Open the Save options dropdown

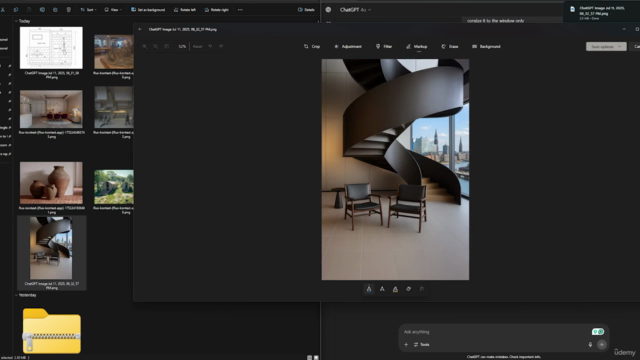pos(606,47)
